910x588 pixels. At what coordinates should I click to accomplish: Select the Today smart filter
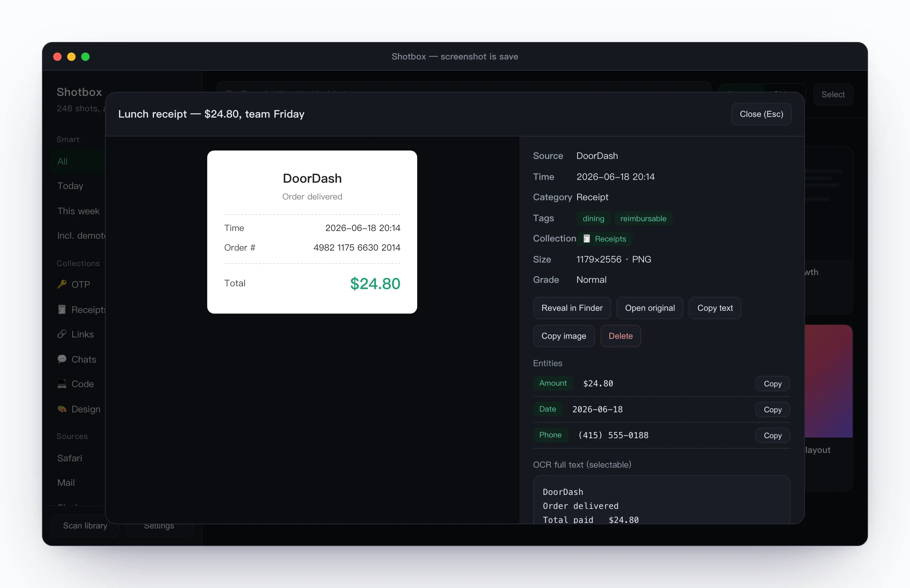click(77, 186)
